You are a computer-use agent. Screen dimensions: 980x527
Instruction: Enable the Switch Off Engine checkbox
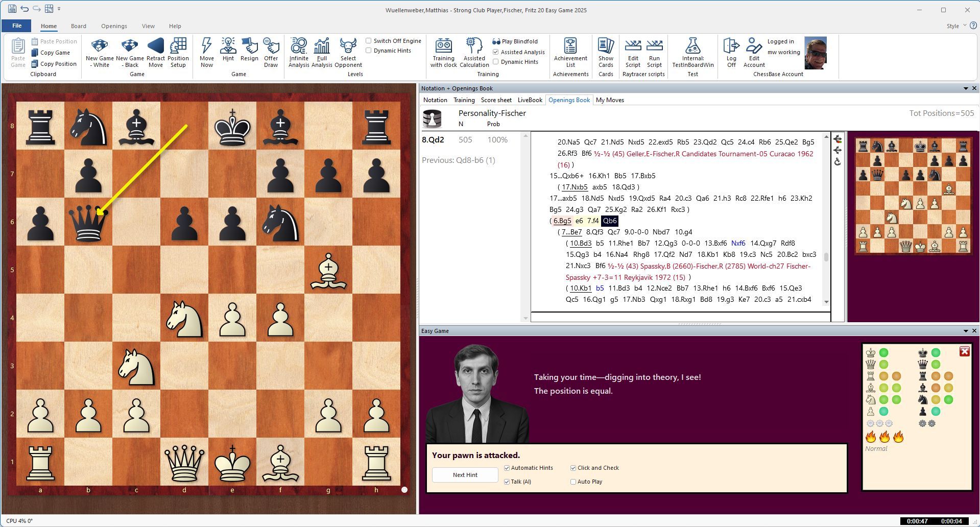(369, 41)
